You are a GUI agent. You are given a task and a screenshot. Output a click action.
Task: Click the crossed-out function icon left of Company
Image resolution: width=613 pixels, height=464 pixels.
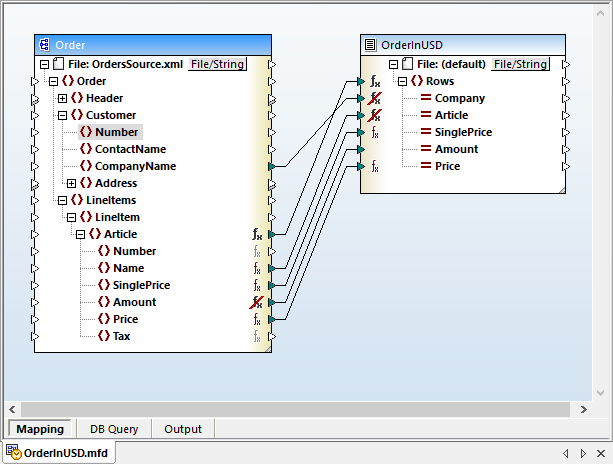pos(375,98)
